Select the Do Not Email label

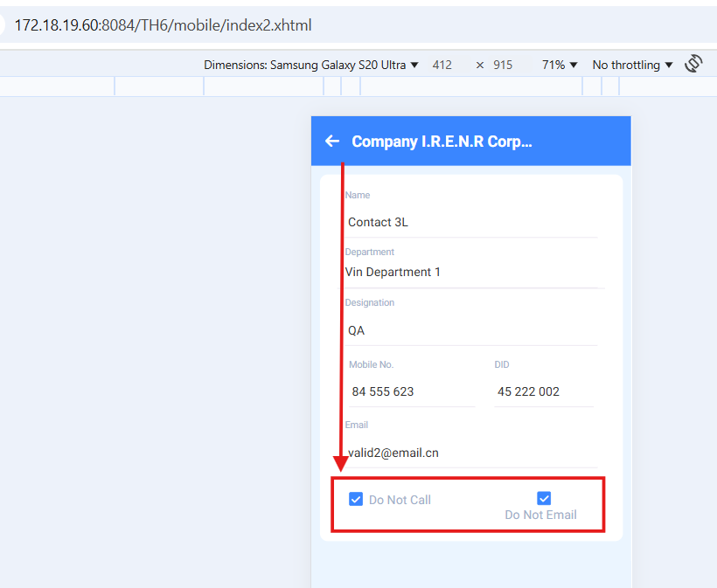540,515
